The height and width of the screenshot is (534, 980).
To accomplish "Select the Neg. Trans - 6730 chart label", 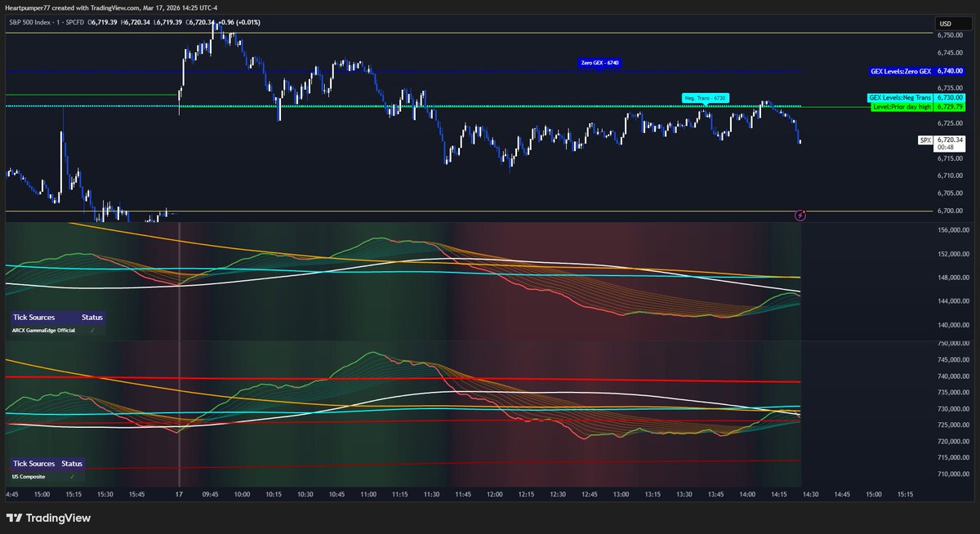I will coord(705,98).
